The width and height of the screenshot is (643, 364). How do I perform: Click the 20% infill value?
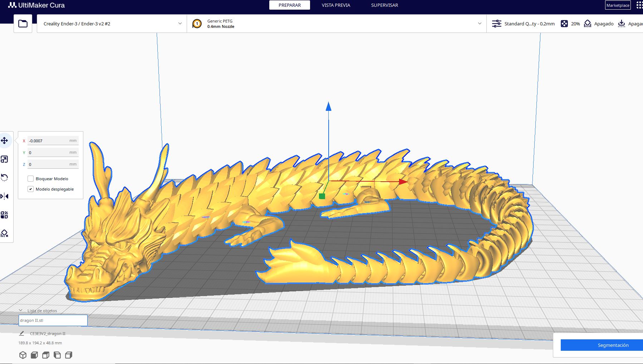pos(575,24)
